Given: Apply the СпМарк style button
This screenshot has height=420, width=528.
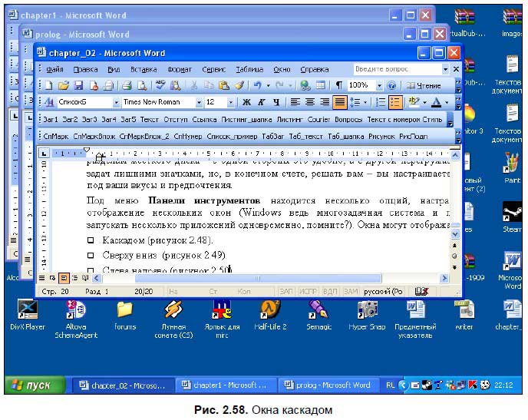Looking at the screenshot, I should point(56,137).
